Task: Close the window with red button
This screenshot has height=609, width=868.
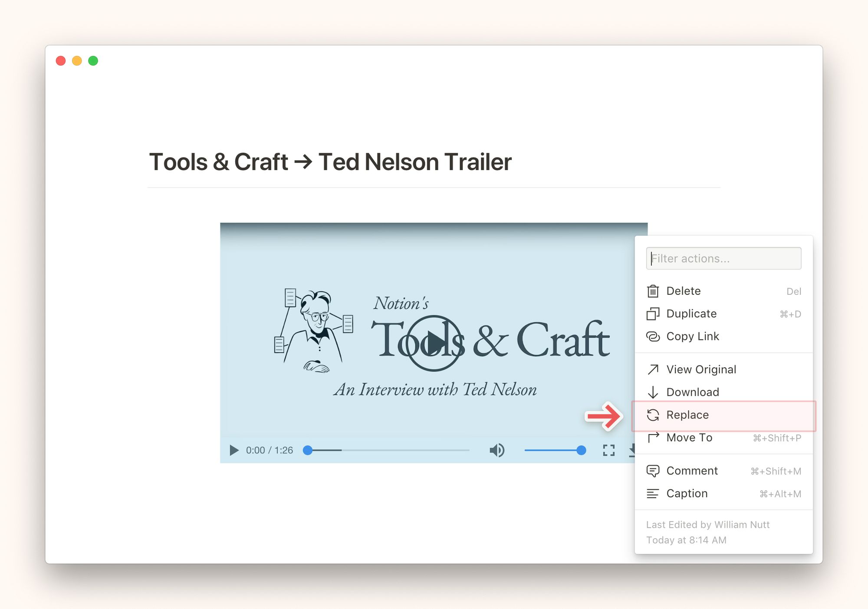Action: tap(61, 61)
